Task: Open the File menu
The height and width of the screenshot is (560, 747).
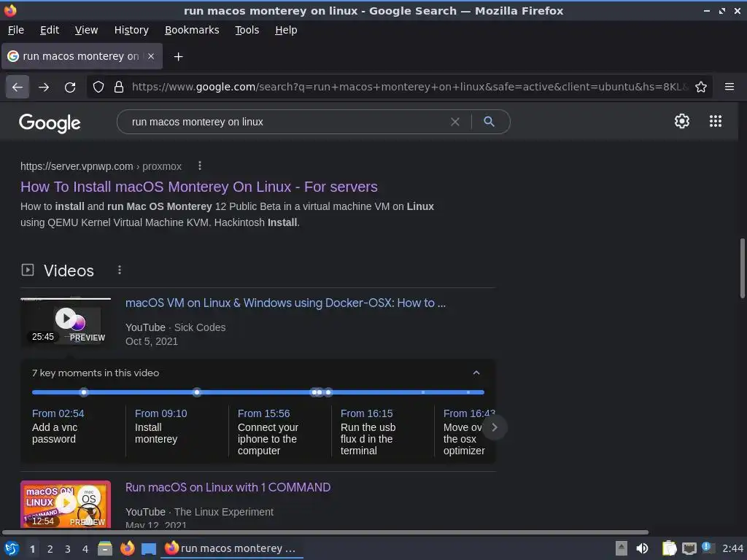Action: [16, 30]
